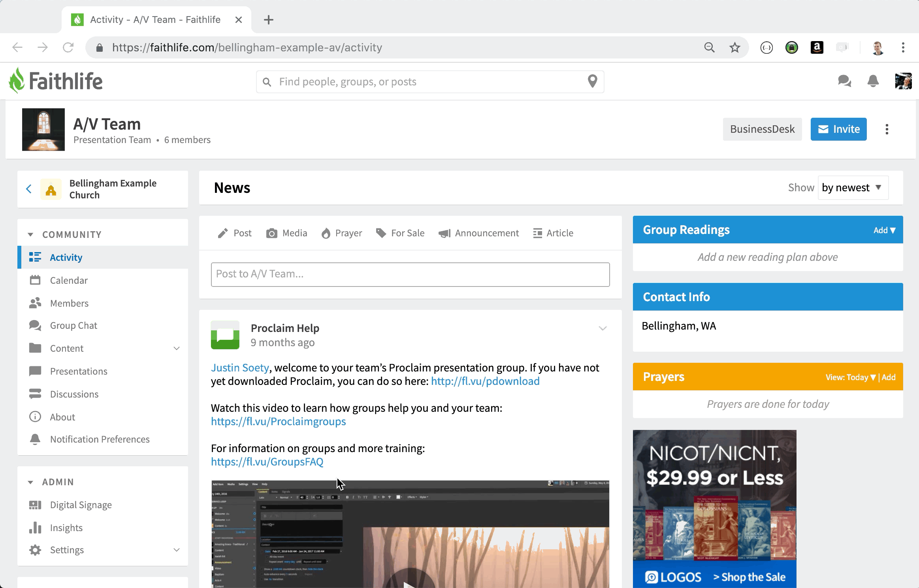Reload the page in the browser
The image size is (919, 588).
pyautogui.click(x=68, y=47)
